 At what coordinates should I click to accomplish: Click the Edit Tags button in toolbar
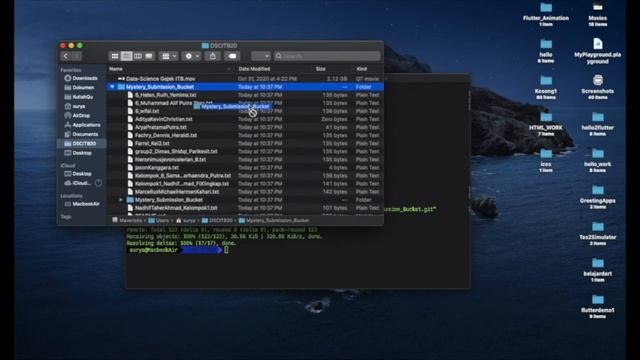point(232,56)
